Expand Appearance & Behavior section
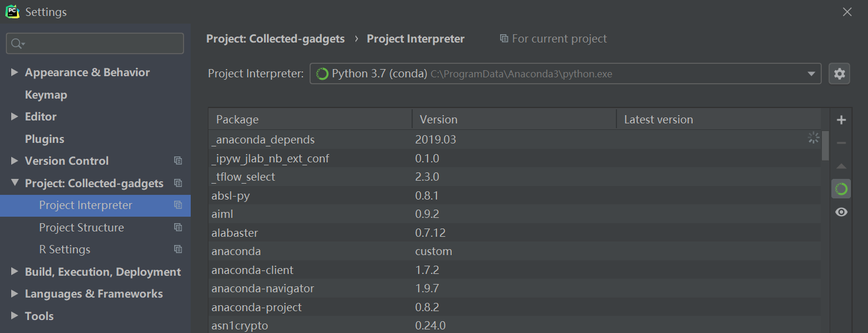The image size is (868, 333). [x=15, y=72]
